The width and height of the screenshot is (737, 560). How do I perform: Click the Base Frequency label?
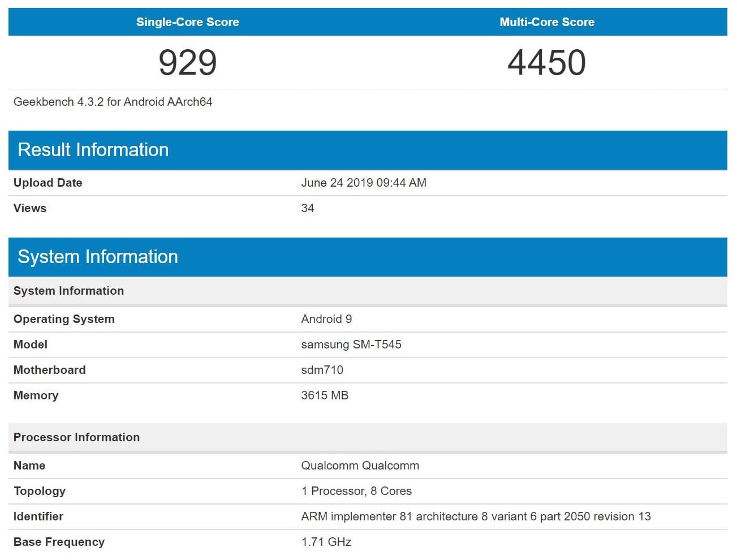59,542
